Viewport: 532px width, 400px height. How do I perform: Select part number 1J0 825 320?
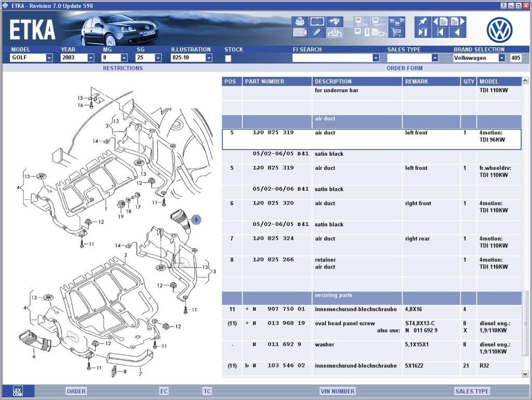(x=273, y=203)
